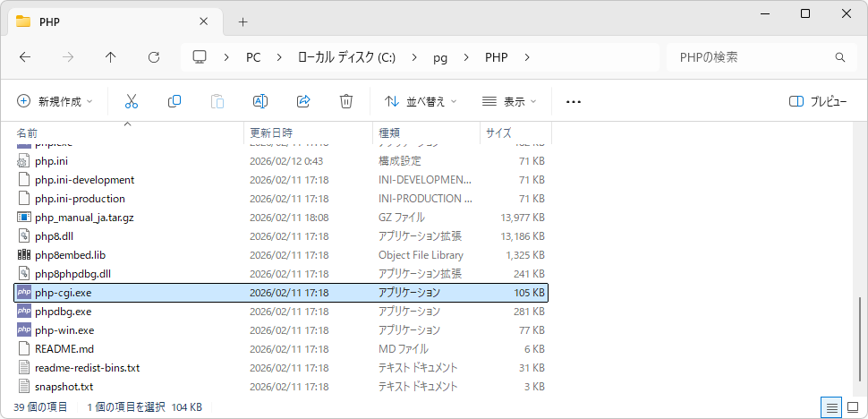Select php.ini-production file name
868x419 pixels.
(80, 199)
